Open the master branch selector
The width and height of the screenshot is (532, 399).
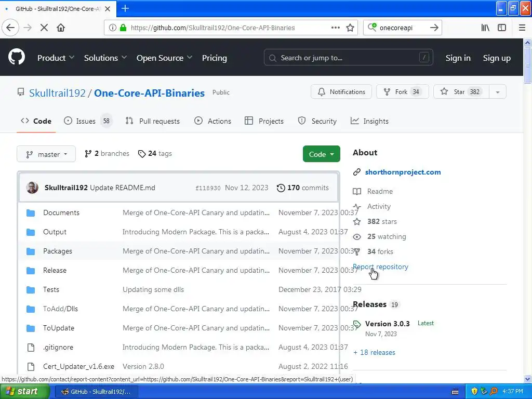[46, 154]
